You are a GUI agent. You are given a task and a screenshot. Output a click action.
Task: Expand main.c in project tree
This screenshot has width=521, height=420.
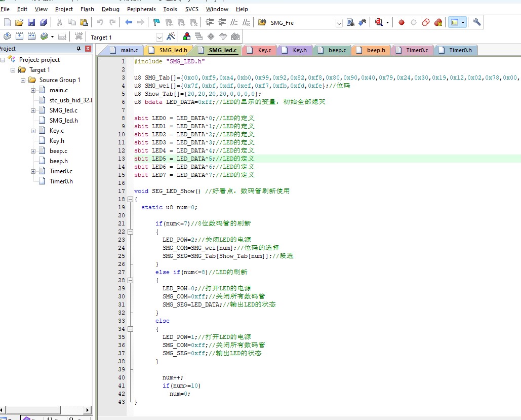coord(33,91)
